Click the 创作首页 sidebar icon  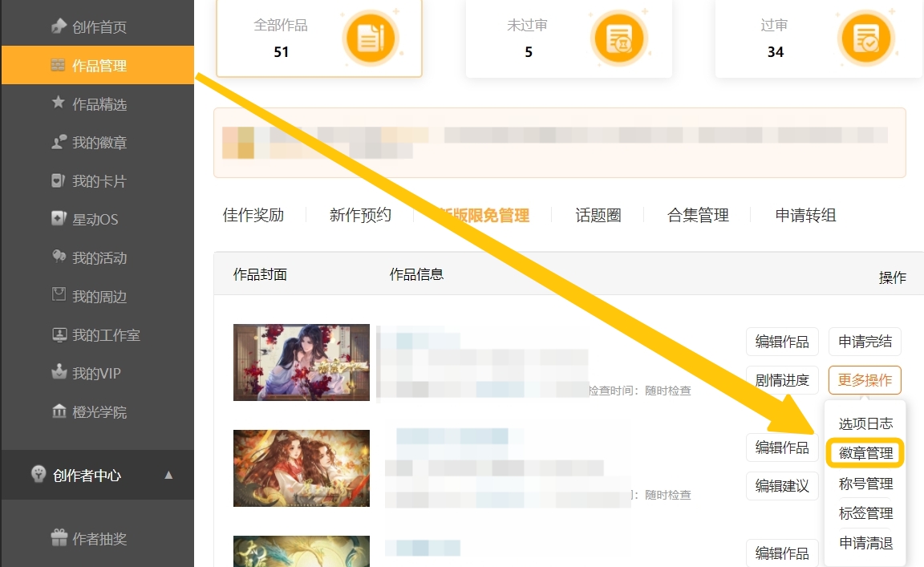coord(59,26)
